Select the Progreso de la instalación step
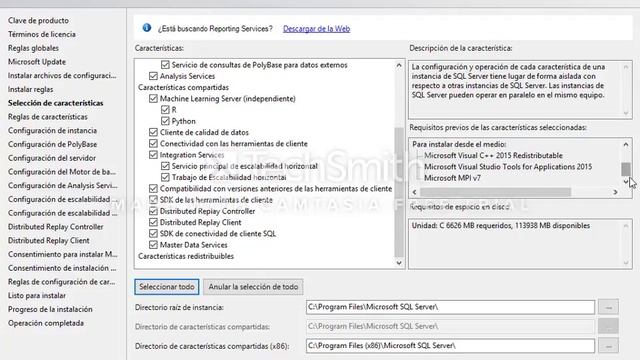The image size is (640, 360). point(50,309)
